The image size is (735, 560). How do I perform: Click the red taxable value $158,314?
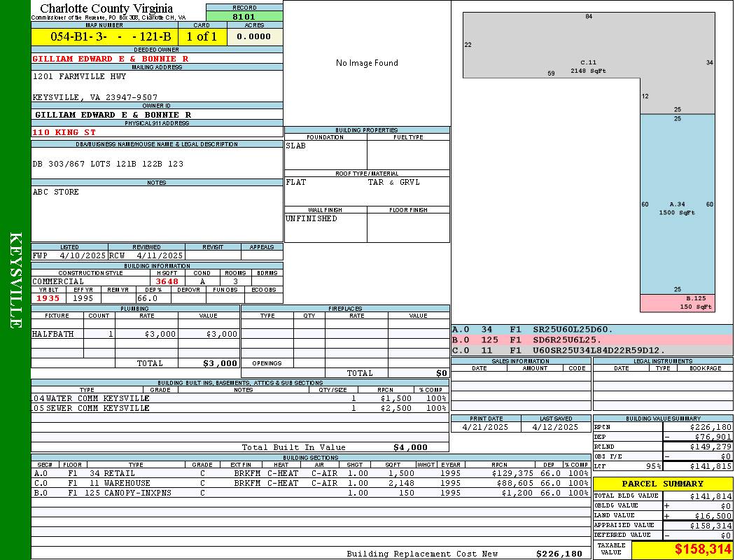703,549
